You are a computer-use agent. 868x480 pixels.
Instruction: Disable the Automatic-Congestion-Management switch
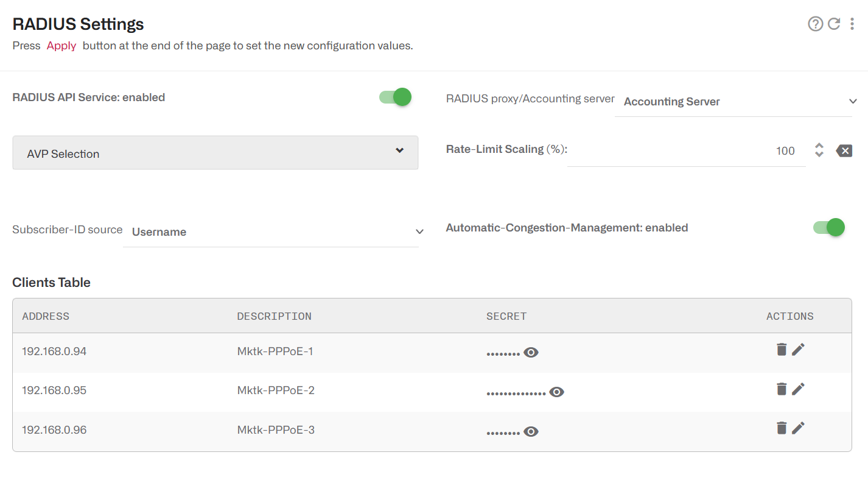click(x=829, y=227)
